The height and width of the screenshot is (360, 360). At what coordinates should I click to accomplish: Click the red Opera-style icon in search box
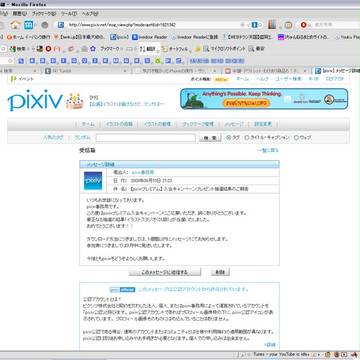click(303, 25)
